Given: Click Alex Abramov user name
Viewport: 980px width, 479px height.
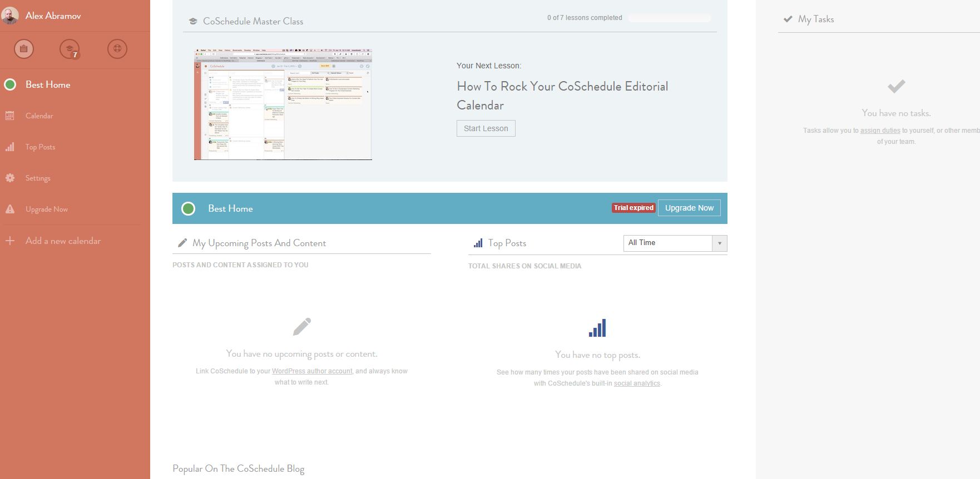Looking at the screenshot, I should (53, 16).
